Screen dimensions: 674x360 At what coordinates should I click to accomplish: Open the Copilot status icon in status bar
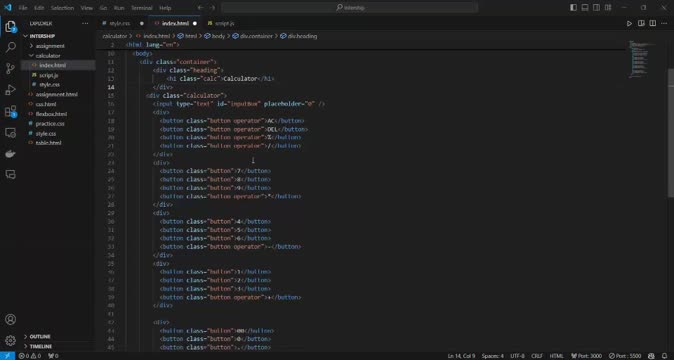[x=651, y=356]
